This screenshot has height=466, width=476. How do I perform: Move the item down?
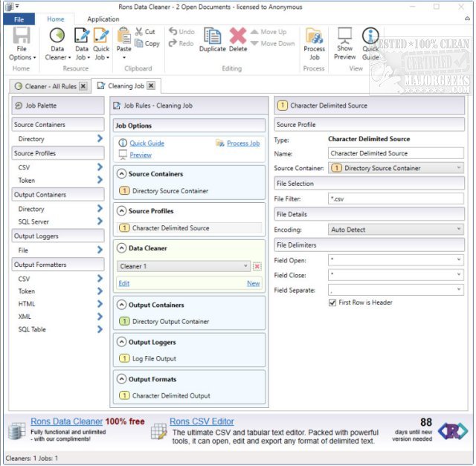tap(273, 43)
